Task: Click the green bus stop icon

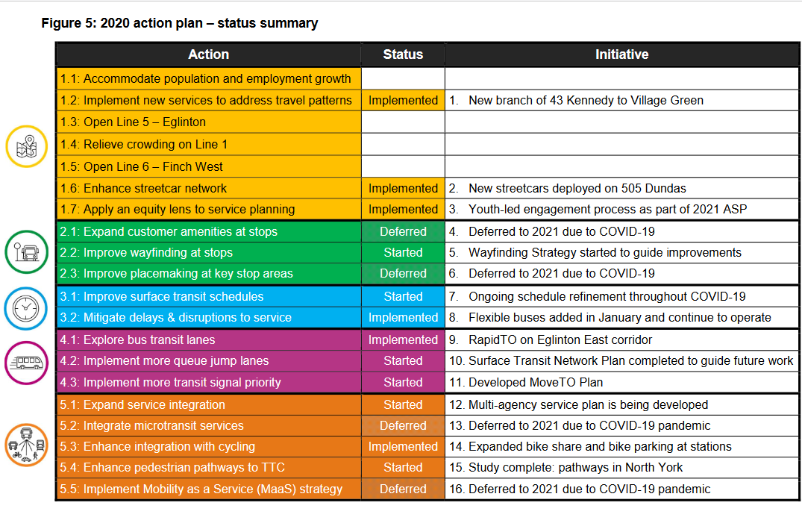Action: click(x=27, y=251)
